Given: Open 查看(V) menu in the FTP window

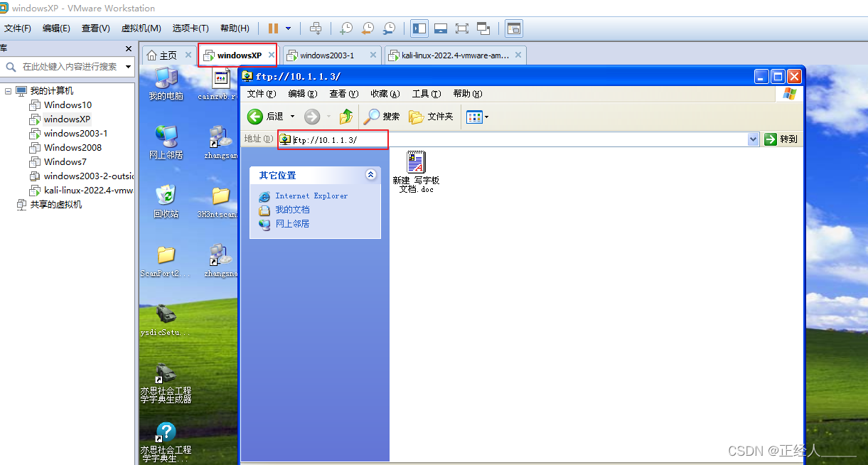Looking at the screenshot, I should pos(343,94).
